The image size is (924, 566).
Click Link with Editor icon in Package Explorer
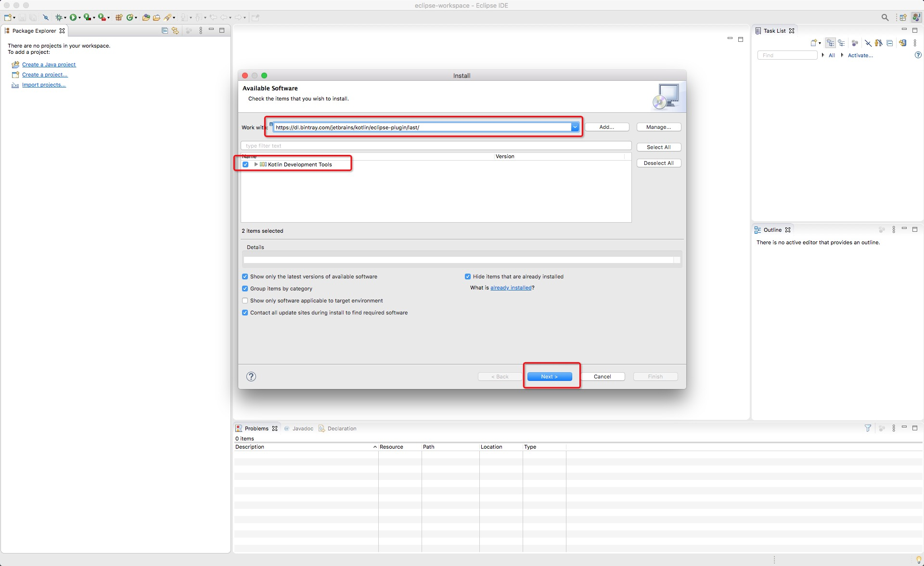click(x=175, y=31)
